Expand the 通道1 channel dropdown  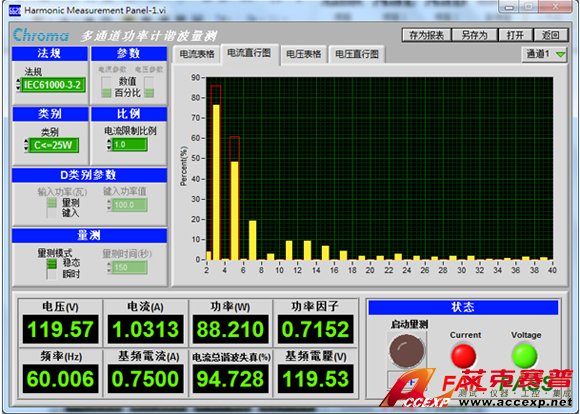point(544,54)
